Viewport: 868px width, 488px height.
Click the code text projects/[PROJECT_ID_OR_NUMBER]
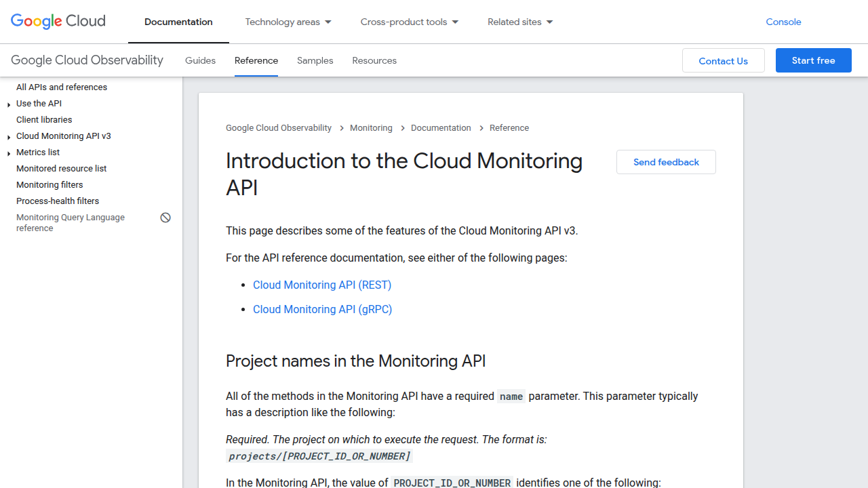319,456
